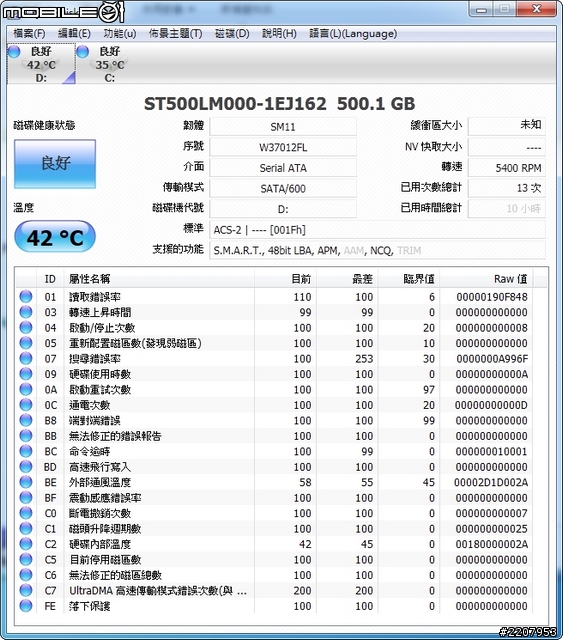The width and height of the screenshot is (563, 640).
Task: Click the 目前 column header
Action: [285, 279]
